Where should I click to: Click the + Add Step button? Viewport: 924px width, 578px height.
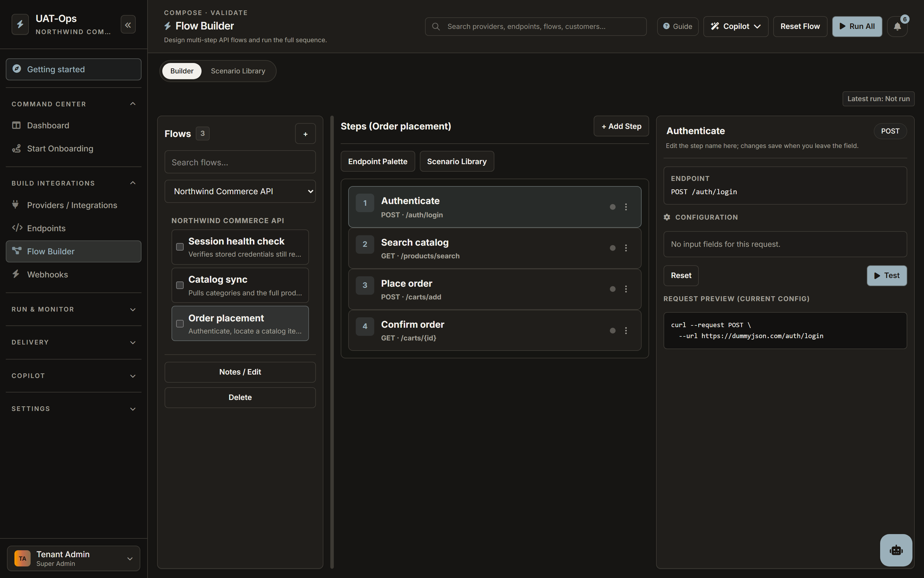pos(621,126)
